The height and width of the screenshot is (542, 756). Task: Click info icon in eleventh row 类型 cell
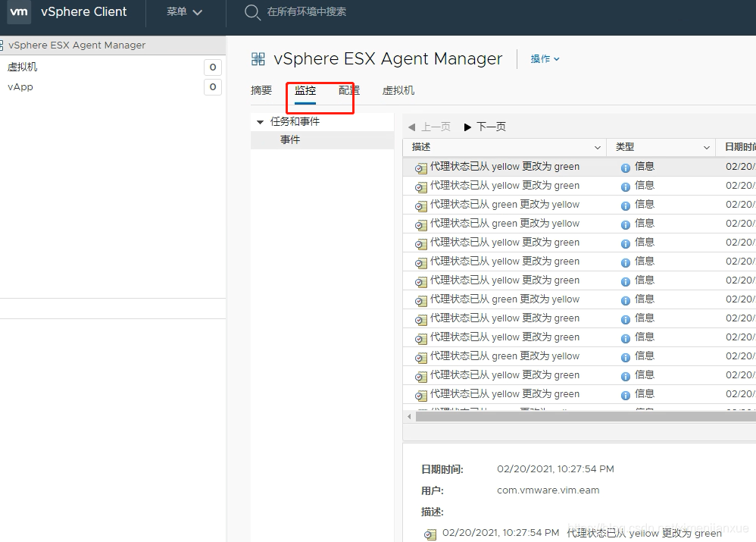pyautogui.click(x=626, y=358)
